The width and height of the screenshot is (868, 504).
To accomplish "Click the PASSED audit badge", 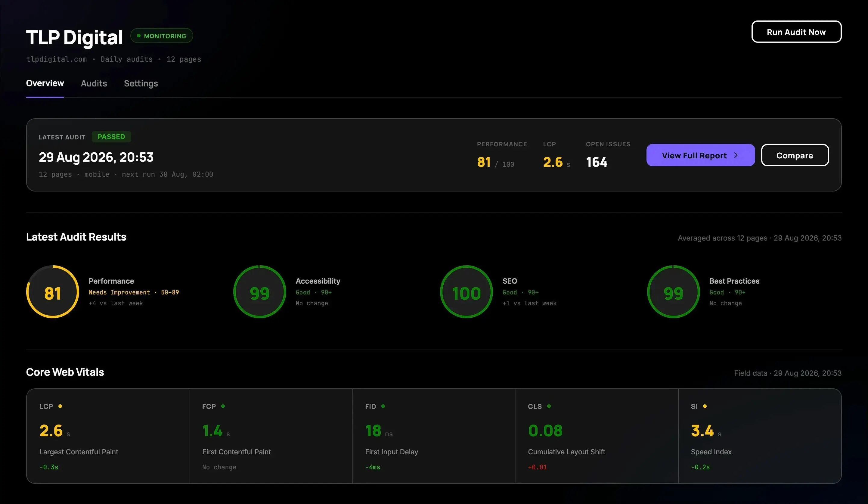I will click(x=111, y=137).
